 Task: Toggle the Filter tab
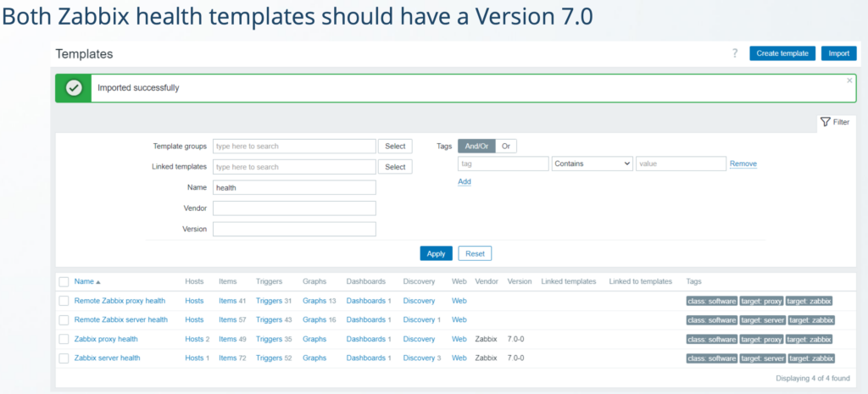835,122
